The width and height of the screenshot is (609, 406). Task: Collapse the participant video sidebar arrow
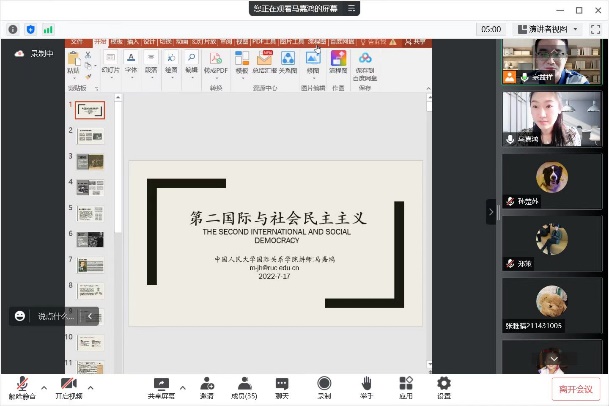(491, 211)
